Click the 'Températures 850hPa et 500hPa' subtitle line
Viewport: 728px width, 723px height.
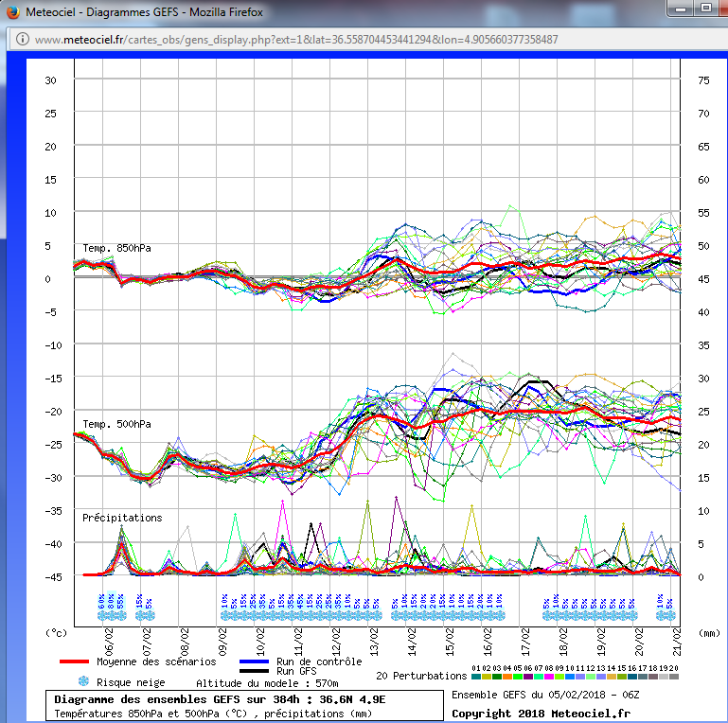213,714
